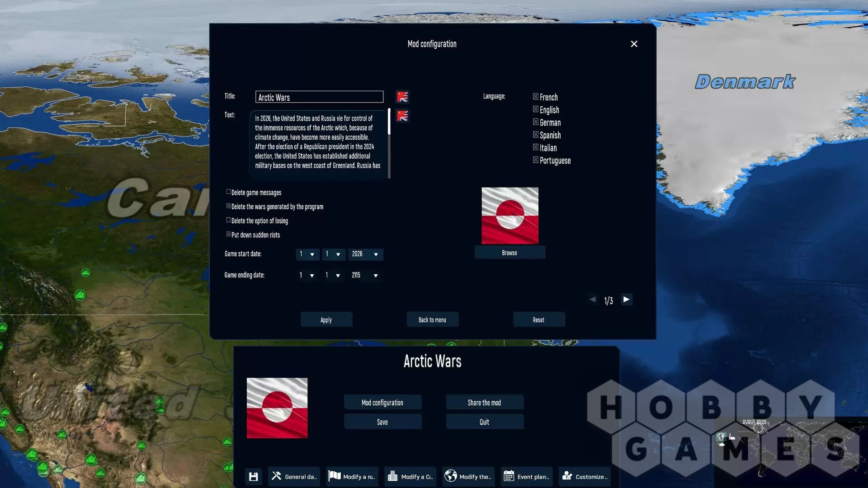This screenshot has width=868, height=488.
Task: Enable Delete the option of losing
Action: pyautogui.click(x=228, y=220)
